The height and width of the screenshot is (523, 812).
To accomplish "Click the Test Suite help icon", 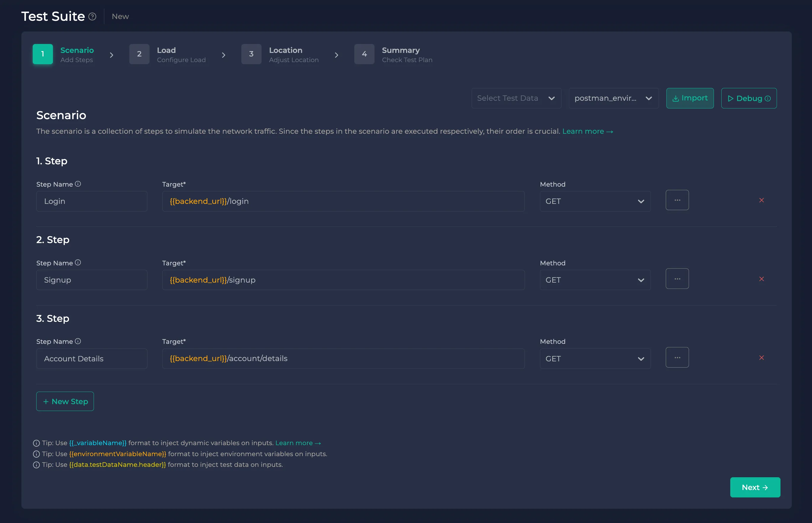I will click(x=92, y=16).
